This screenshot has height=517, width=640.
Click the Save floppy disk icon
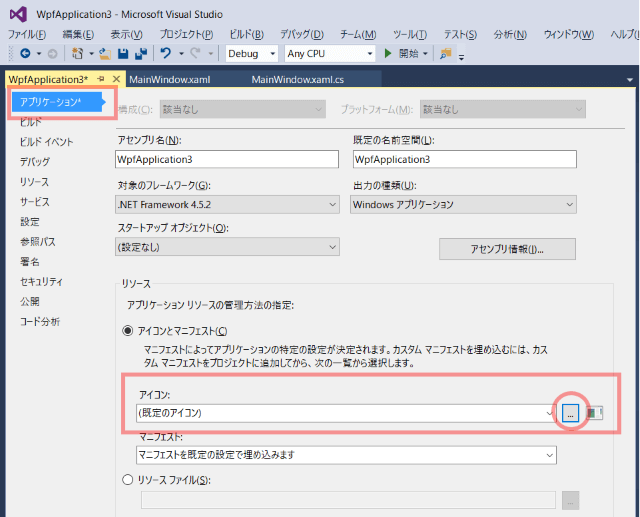tap(123, 53)
